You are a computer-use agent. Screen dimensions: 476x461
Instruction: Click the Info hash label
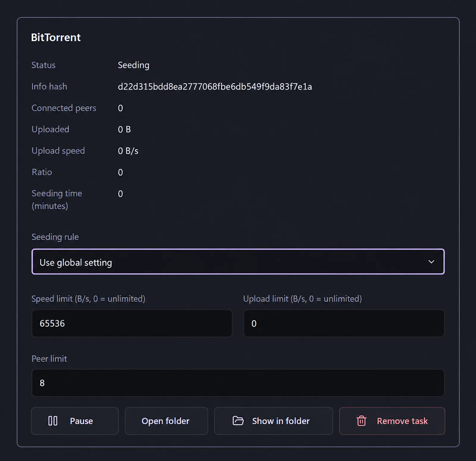(x=49, y=87)
